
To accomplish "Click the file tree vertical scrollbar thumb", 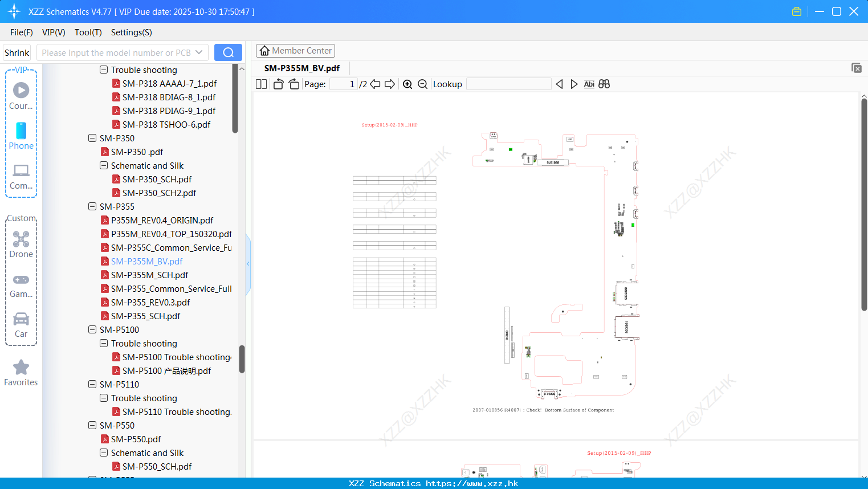I will point(242,359).
